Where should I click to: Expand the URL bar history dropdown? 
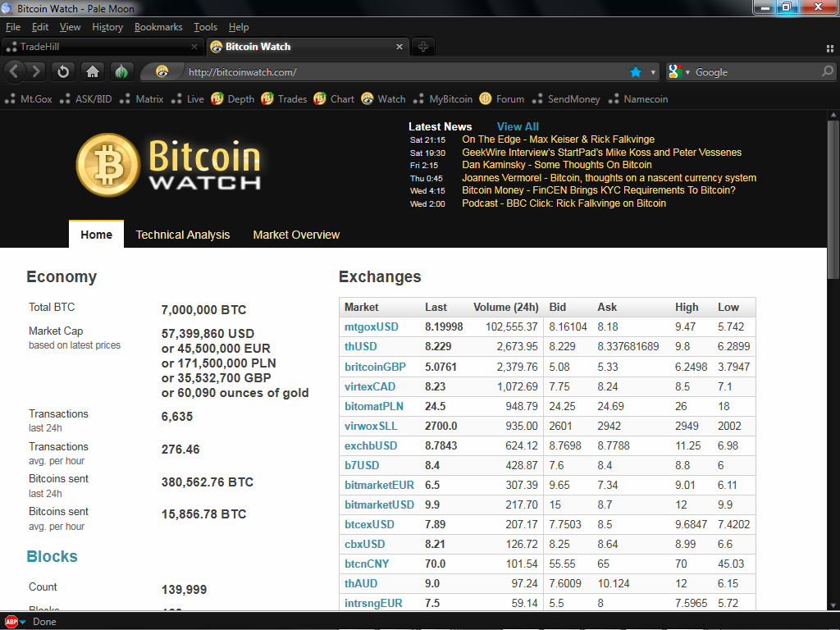click(x=654, y=72)
